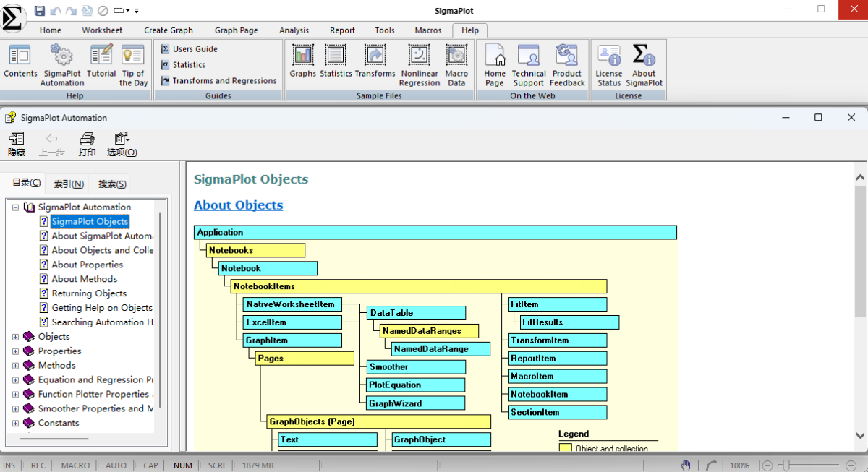868x472 pixels.
Task: Open Transforms and Regressions guide
Action: 218,81
